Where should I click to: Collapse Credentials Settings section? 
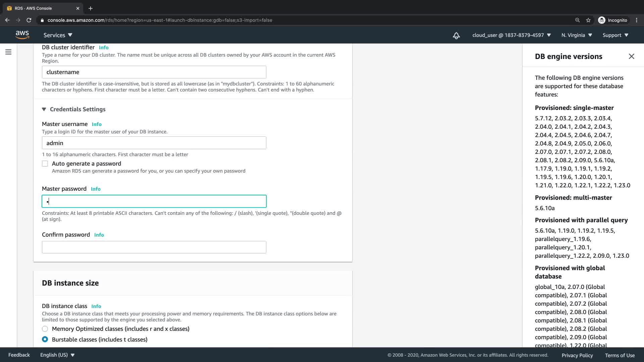pos(44,109)
